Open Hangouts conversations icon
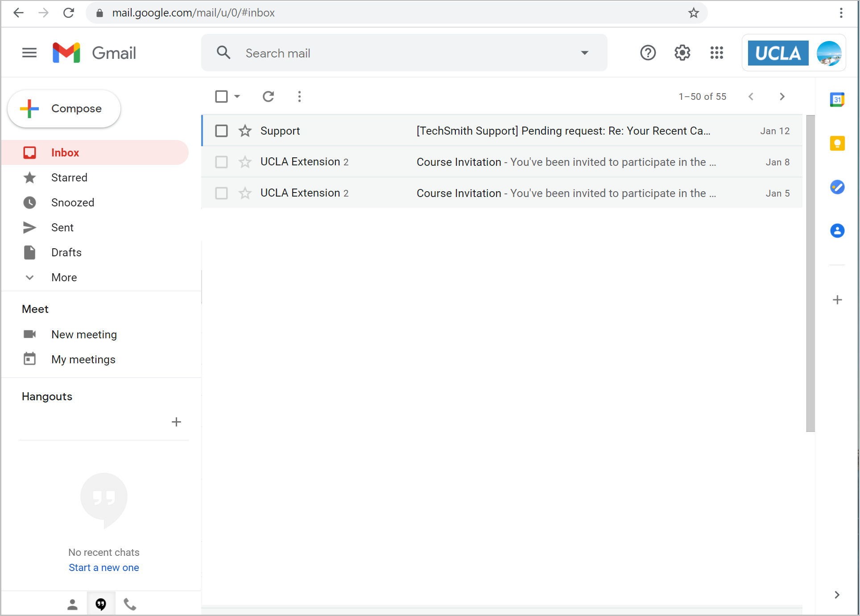 point(101,604)
